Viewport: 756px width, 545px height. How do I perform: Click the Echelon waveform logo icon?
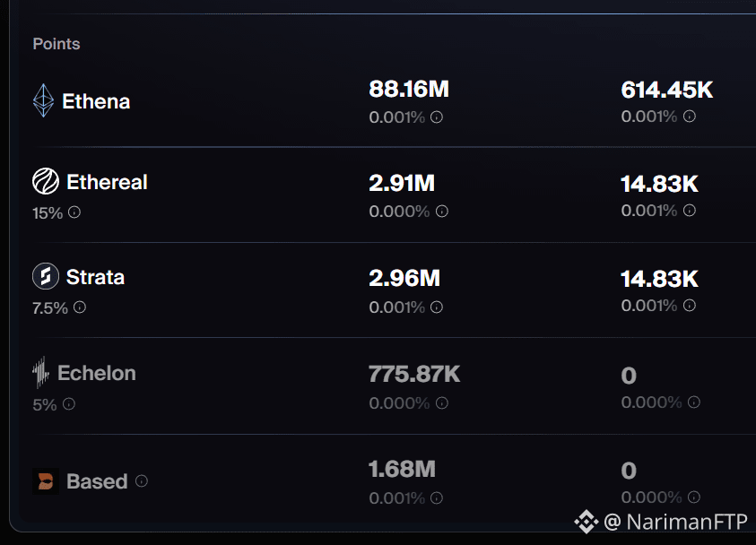41,372
